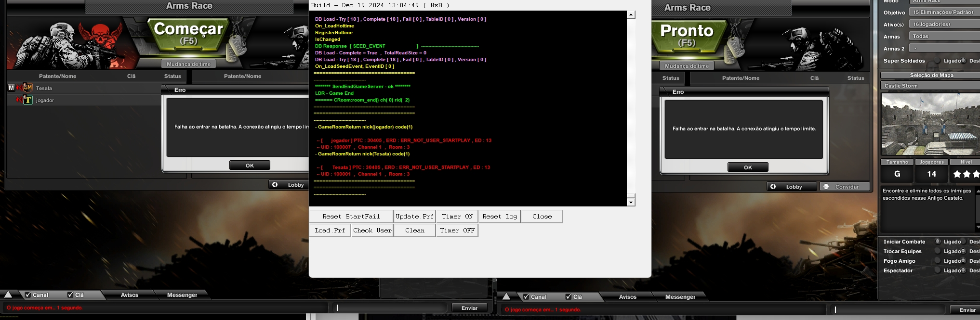Screen dimensions: 980x320
Task: Click the Timer ON console button
Action: (x=457, y=217)
